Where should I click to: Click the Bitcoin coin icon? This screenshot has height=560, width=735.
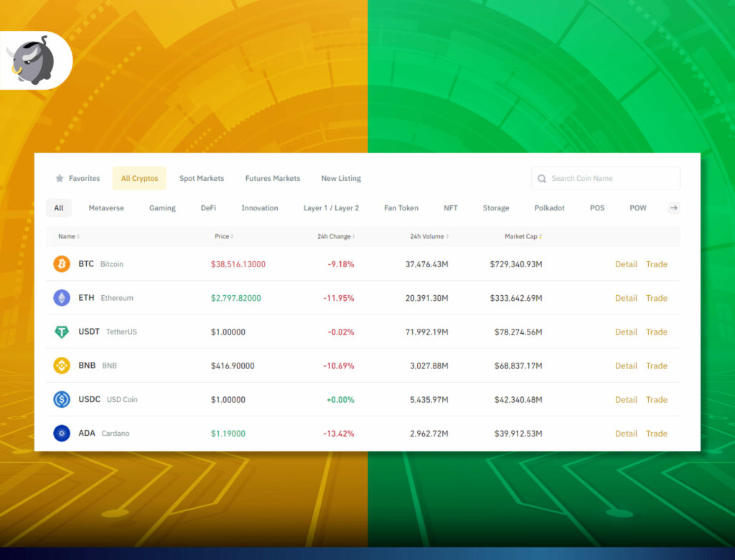(62, 264)
